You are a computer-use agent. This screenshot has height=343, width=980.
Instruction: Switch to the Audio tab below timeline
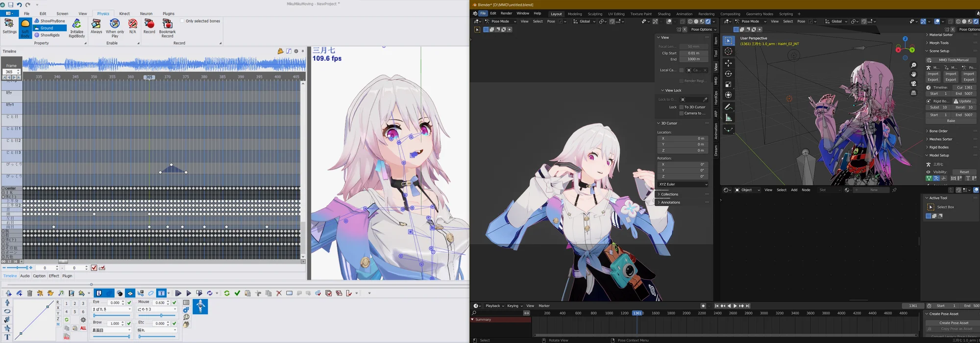(25, 276)
